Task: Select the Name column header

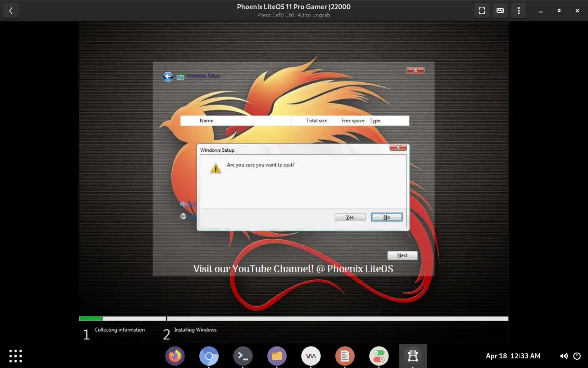Action: 244,121
